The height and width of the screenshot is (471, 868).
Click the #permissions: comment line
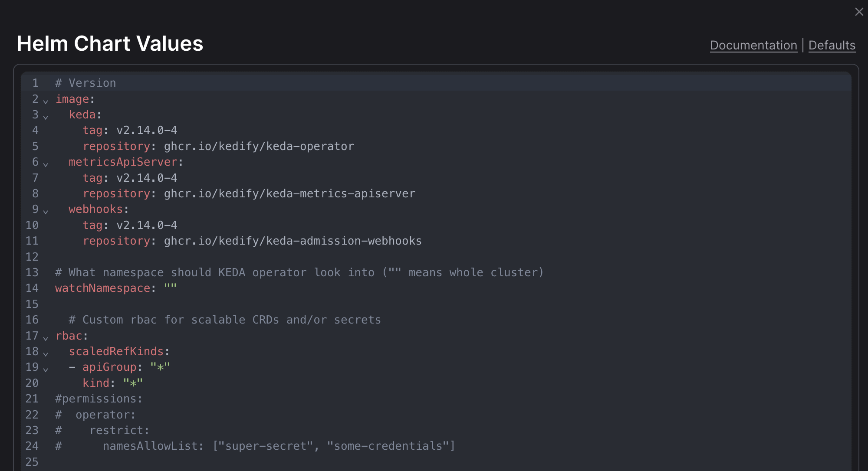tap(99, 399)
